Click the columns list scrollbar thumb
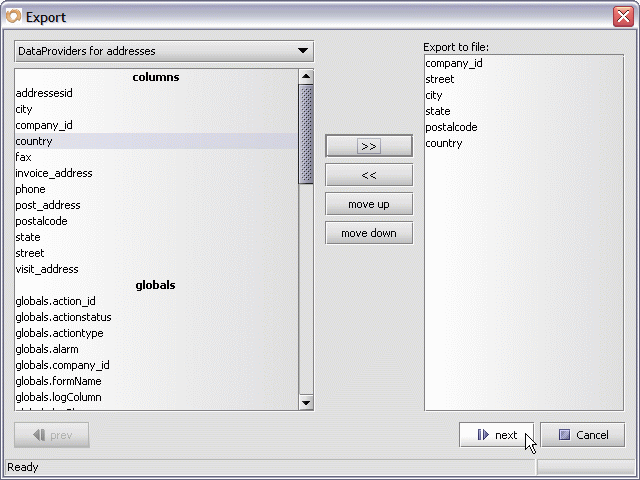Screen dimensions: 640x480 coord(306,134)
